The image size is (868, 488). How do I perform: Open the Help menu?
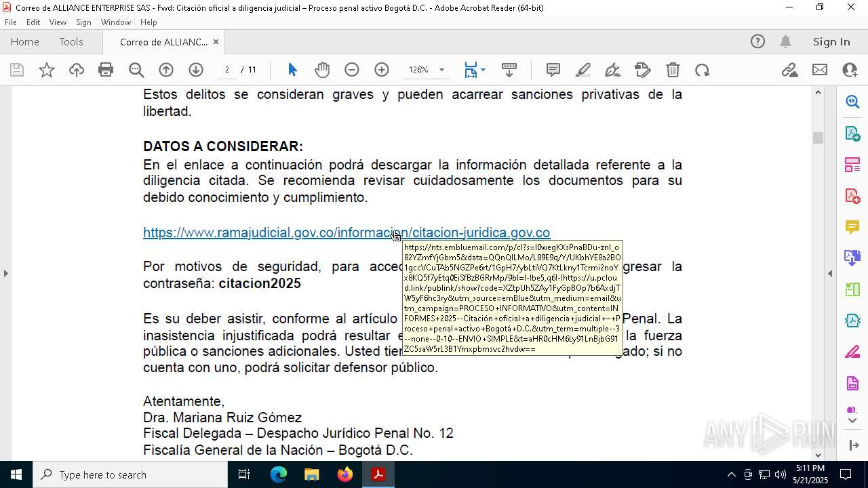[149, 22]
